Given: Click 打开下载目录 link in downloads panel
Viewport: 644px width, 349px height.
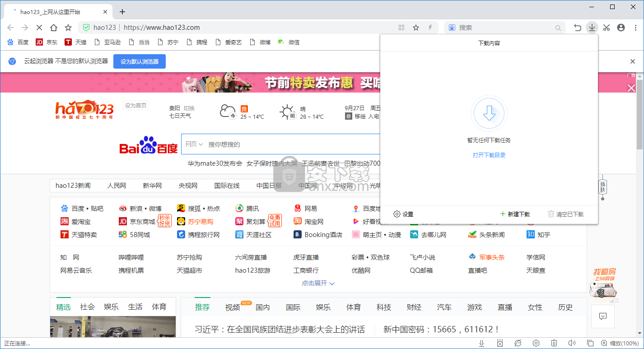Looking at the screenshot, I should coord(489,155).
